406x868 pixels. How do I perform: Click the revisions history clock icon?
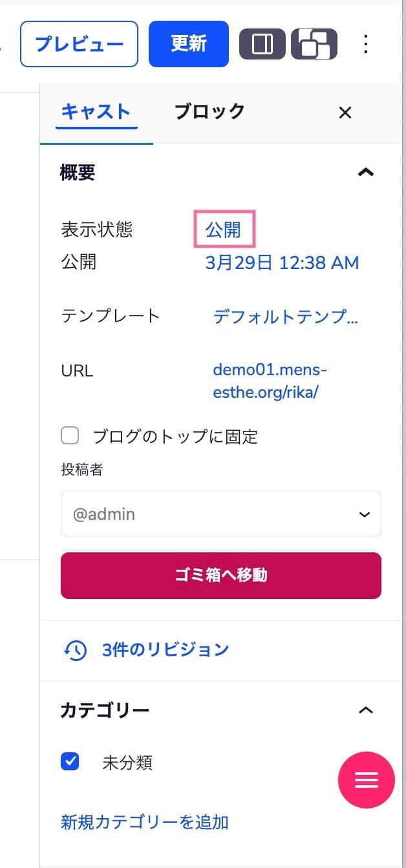pyautogui.click(x=75, y=650)
